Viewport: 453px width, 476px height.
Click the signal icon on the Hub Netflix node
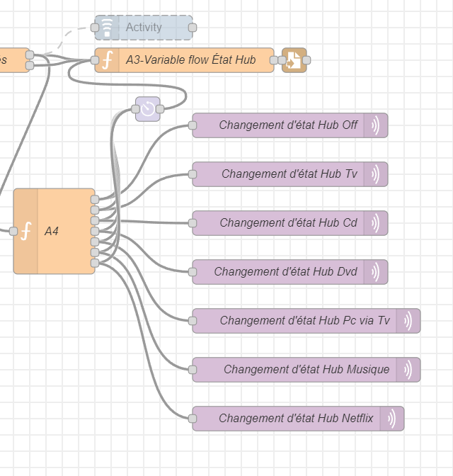(x=392, y=419)
